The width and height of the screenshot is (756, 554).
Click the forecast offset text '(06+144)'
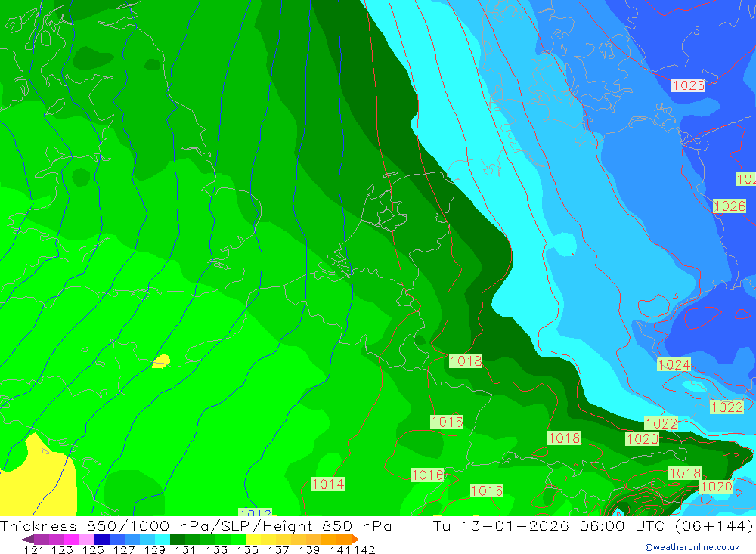coord(714,525)
